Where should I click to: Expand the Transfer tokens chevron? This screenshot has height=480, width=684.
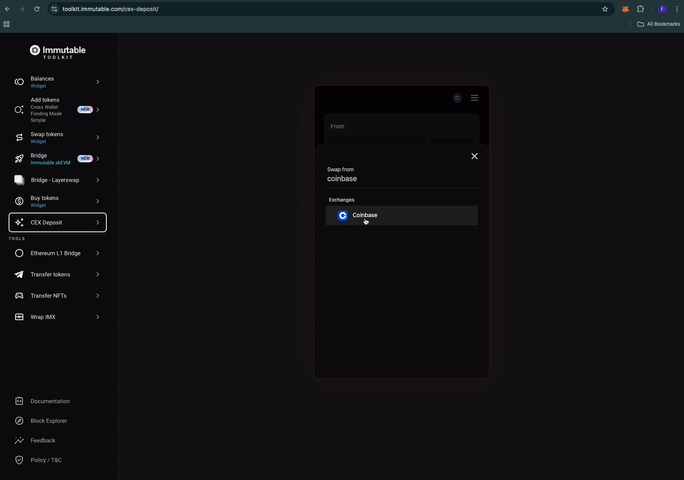98,274
